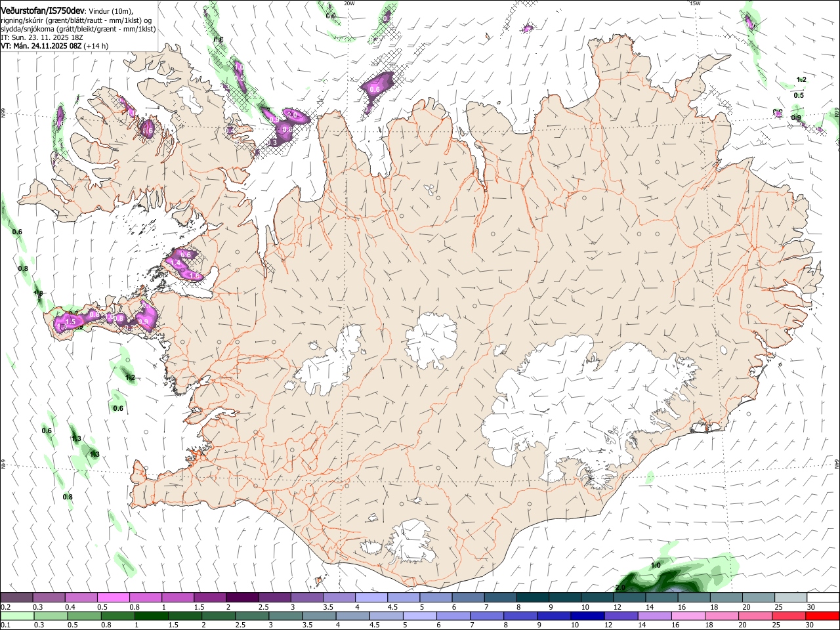Pick the light grey 25 swatch in top legend row
840x630 pixels.
[791, 598]
